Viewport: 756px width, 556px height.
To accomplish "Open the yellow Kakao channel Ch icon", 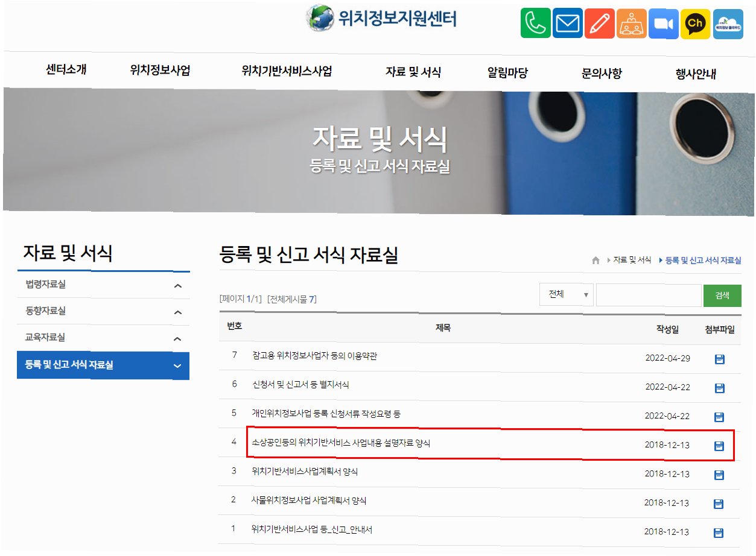I will pyautogui.click(x=696, y=24).
